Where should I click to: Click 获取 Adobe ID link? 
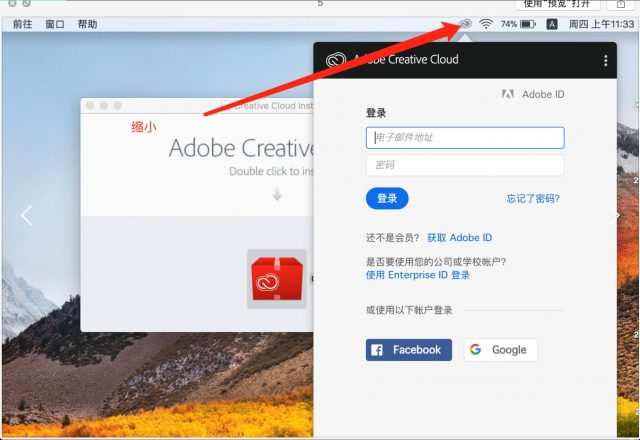point(460,238)
